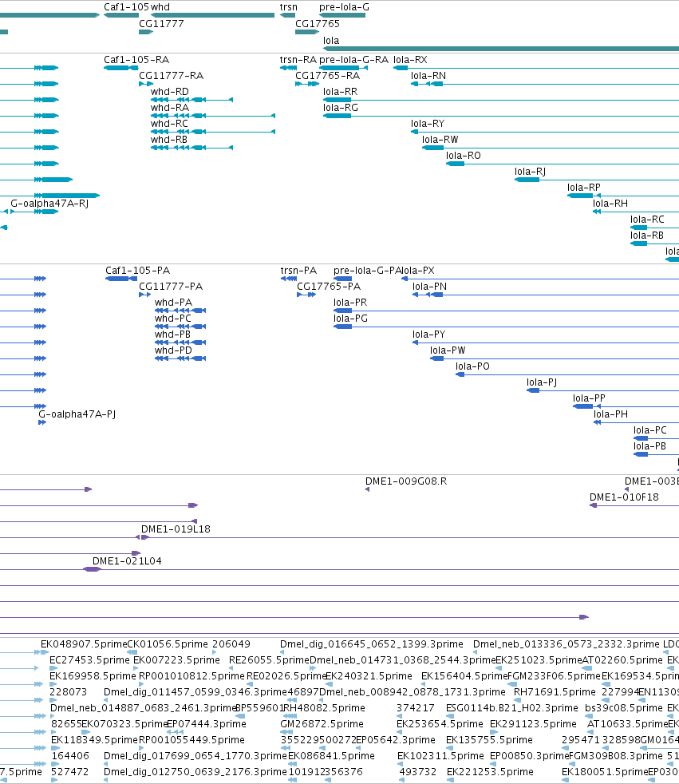Select the trsn-PA protein label
This screenshot has height=784, width=679.
[x=298, y=271]
